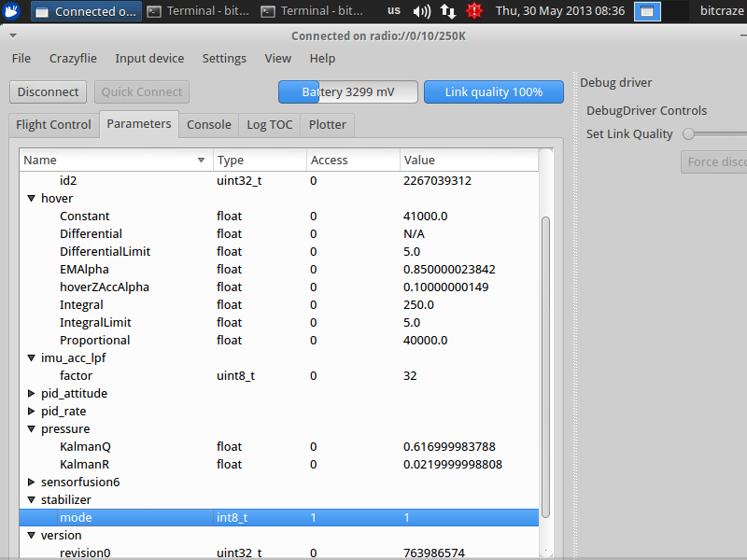Switch to the Flight Control tab
The height and width of the screenshot is (560, 747).
(x=53, y=124)
